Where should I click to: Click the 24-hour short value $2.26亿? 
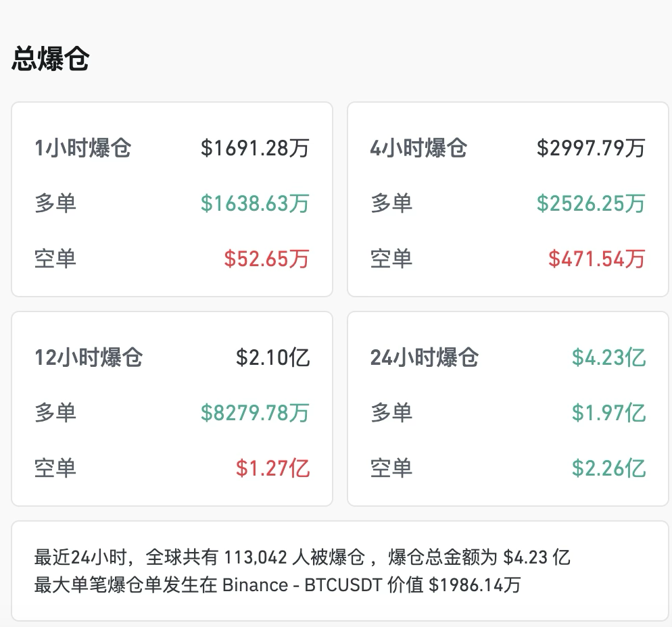[608, 468]
